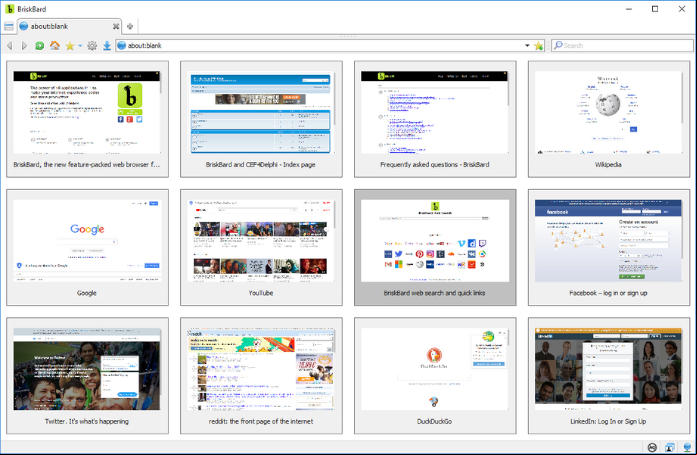The image size is (697, 455).
Task: Close the about:blank tab
Action: point(116,27)
